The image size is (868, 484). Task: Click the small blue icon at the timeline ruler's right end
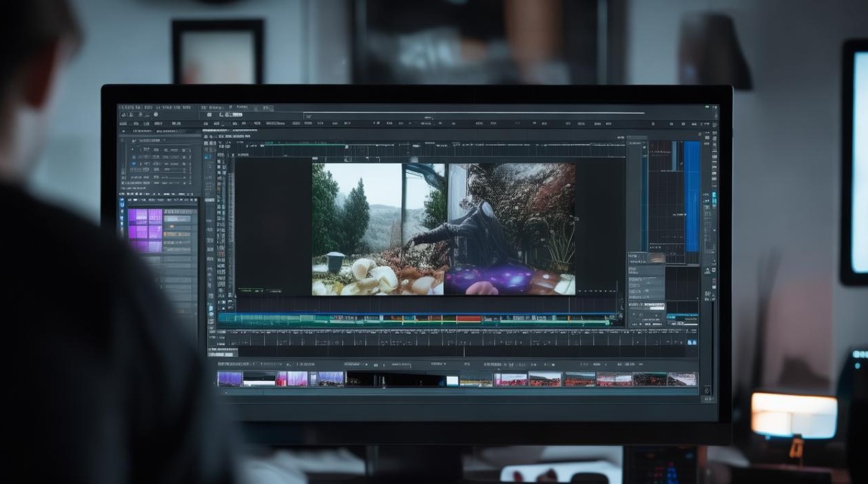coord(692,341)
